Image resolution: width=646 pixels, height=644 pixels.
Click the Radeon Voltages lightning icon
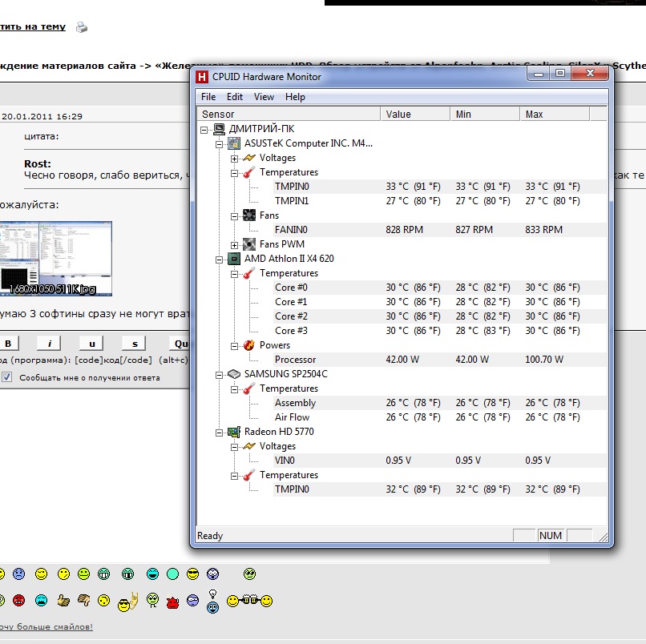[x=249, y=446]
